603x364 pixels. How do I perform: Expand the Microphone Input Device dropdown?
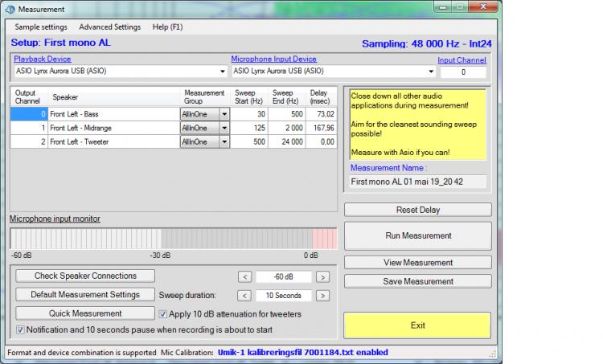click(432, 72)
